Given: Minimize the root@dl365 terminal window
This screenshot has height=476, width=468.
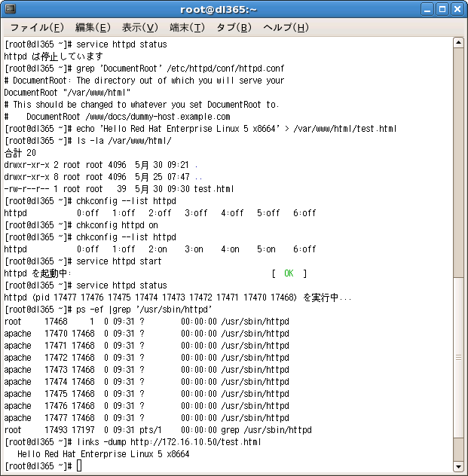Looking at the screenshot, I should [427, 9].
